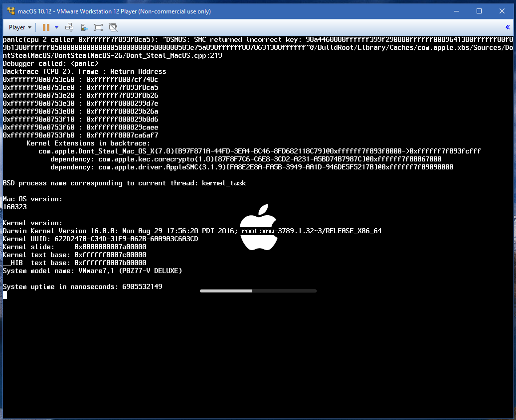Viewport: 516px width, 420px height.
Task: Send Ctrl+Alt+Del to the virtual machine
Action: [69, 27]
